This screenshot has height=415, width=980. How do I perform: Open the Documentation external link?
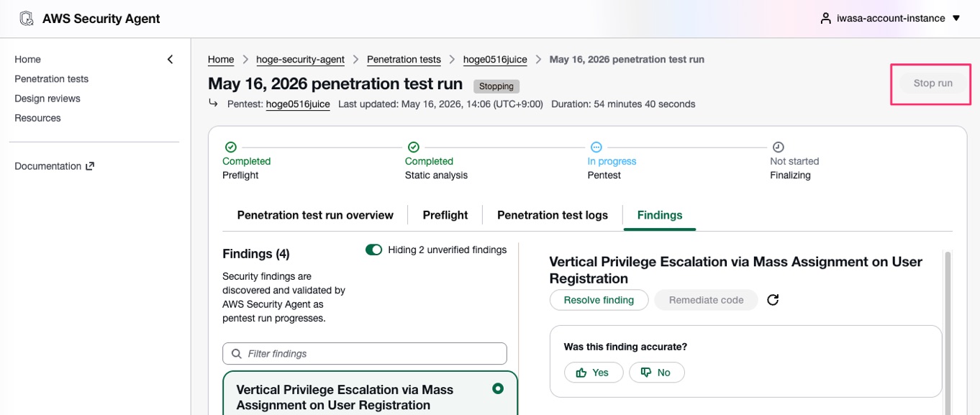pos(54,166)
